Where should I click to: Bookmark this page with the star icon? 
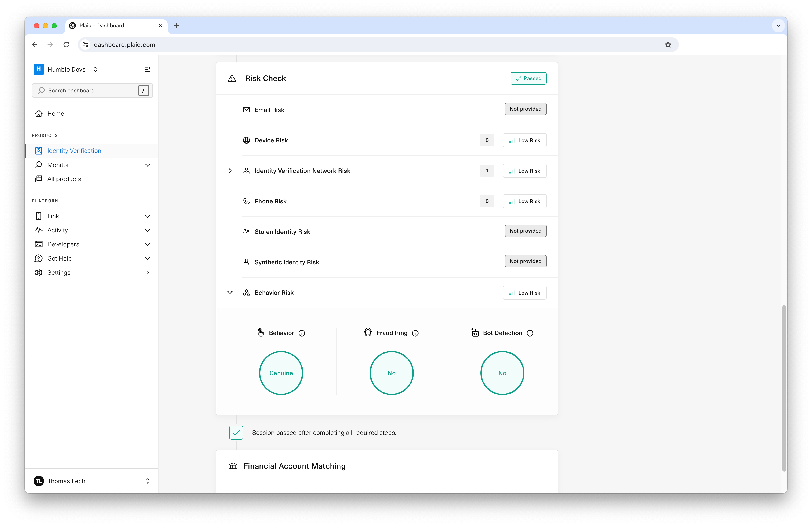pos(668,45)
